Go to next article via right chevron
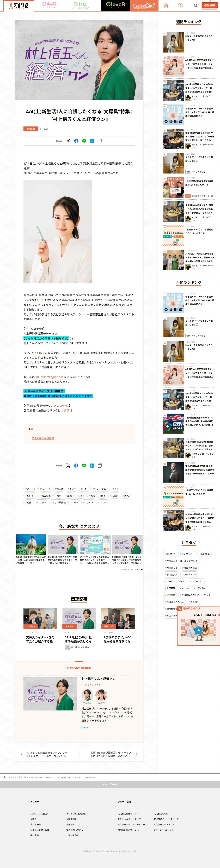The height and width of the screenshot is (868, 220). (137, 754)
